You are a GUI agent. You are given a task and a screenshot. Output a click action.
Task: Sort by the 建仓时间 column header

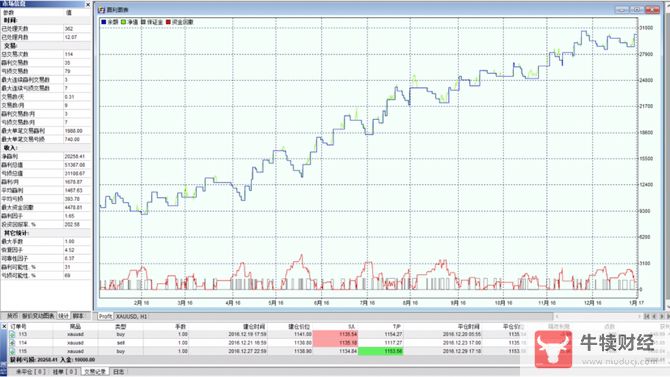click(x=255, y=327)
